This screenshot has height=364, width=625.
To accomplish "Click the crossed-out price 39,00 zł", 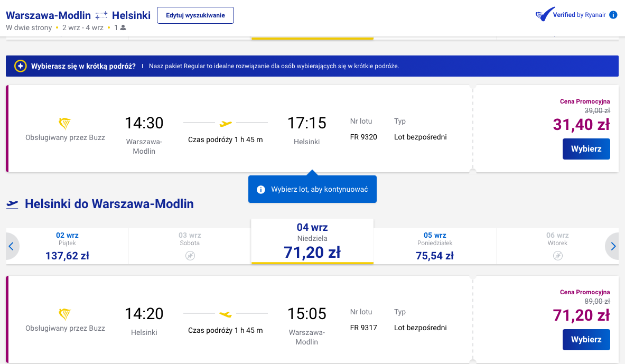I will (597, 110).
